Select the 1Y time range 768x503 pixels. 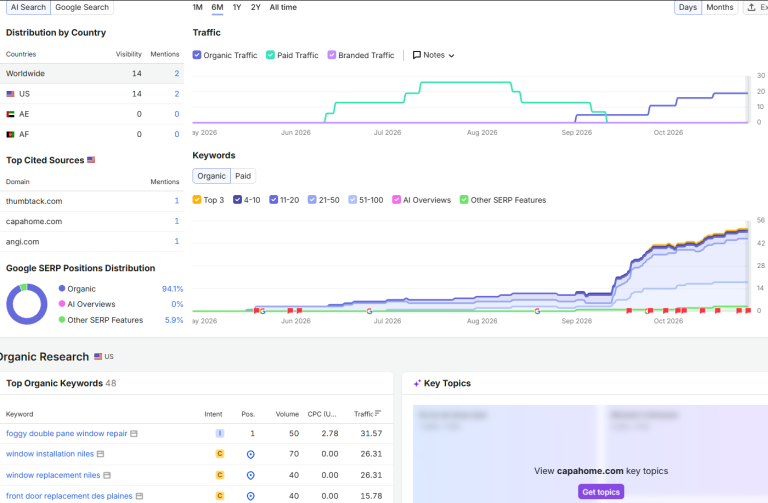[x=237, y=7]
